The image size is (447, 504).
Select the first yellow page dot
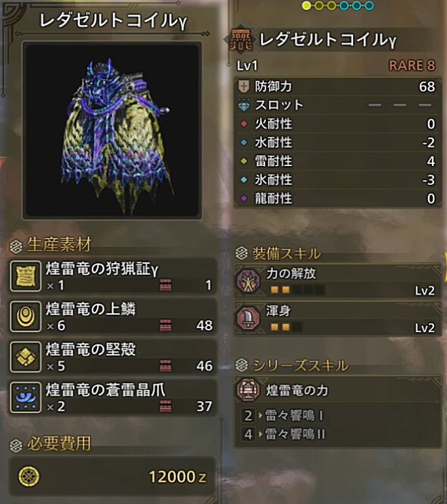click(x=307, y=5)
